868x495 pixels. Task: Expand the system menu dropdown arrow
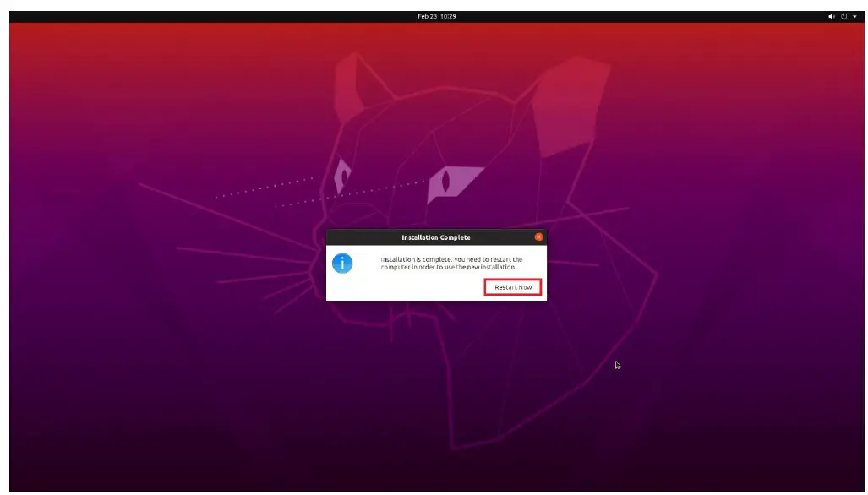(x=854, y=17)
